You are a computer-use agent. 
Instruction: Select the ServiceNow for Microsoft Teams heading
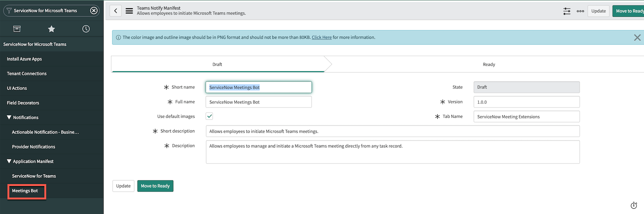pos(35,44)
